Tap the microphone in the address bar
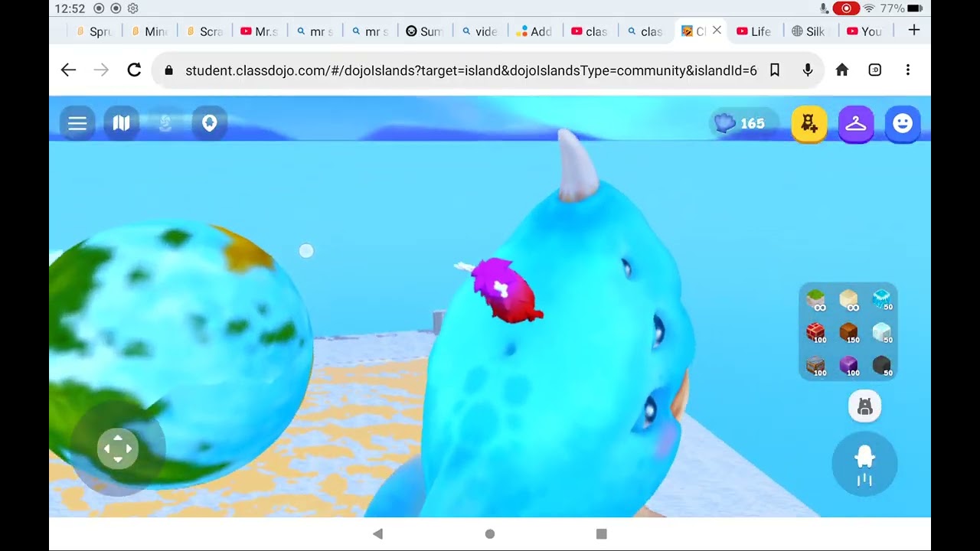This screenshot has height=551, width=980. pos(808,70)
